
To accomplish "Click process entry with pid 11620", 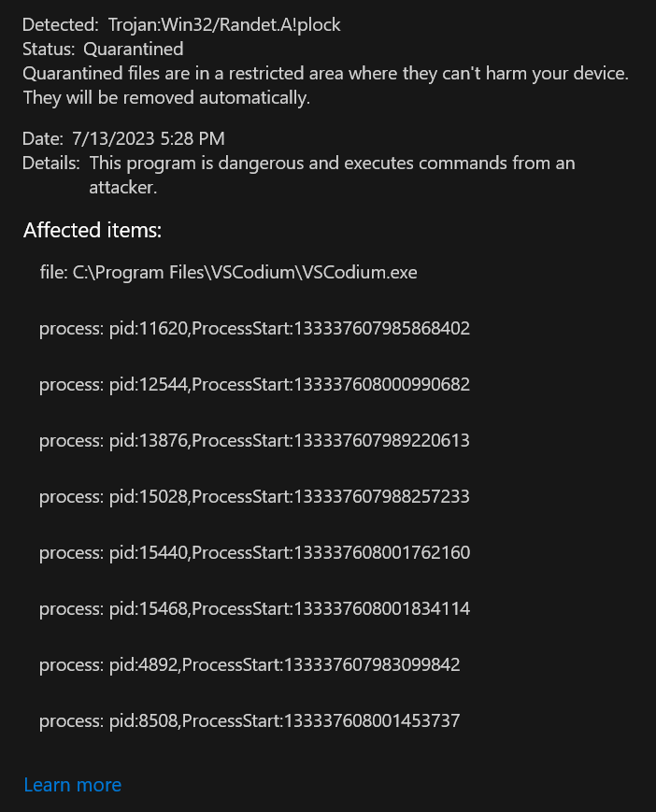I will pyautogui.click(x=254, y=328).
